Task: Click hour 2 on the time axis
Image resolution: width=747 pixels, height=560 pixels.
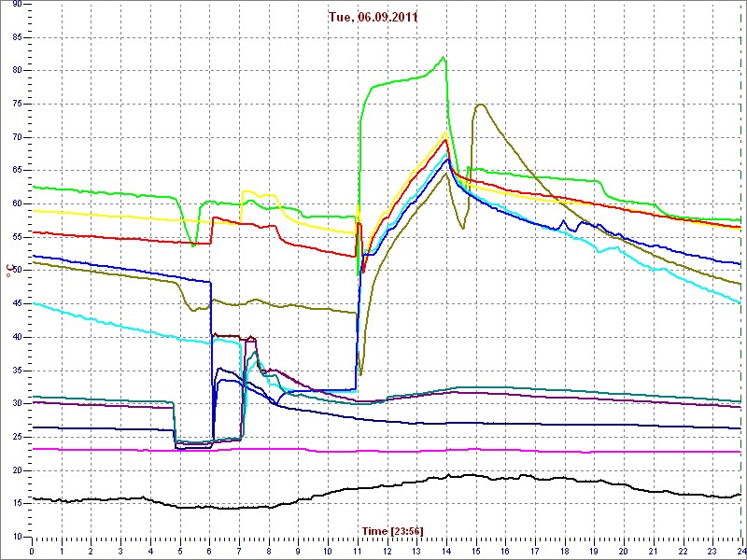Action: point(91,552)
